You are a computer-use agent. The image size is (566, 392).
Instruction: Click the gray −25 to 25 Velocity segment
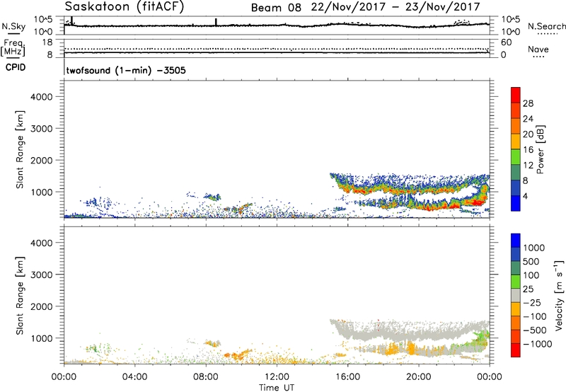coord(516,296)
